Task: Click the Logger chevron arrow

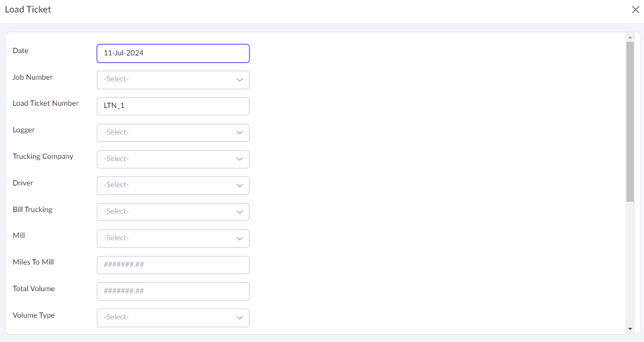Action: click(239, 132)
